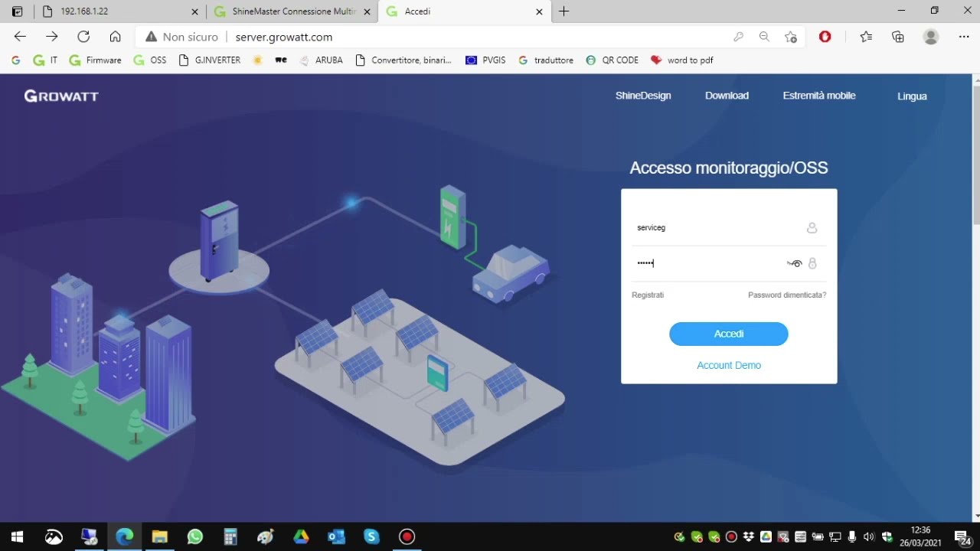The width and height of the screenshot is (980, 551).
Task: Open the QR CODE bookmark
Action: [x=612, y=60]
